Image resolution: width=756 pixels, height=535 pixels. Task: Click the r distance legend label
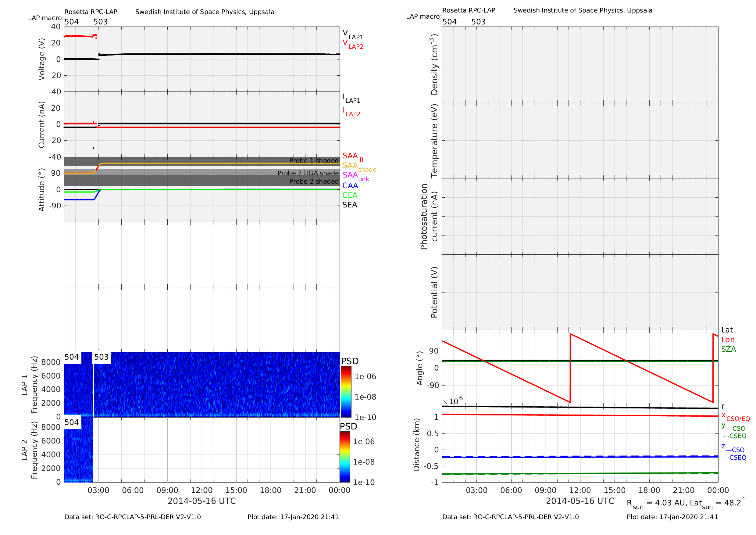click(x=723, y=407)
